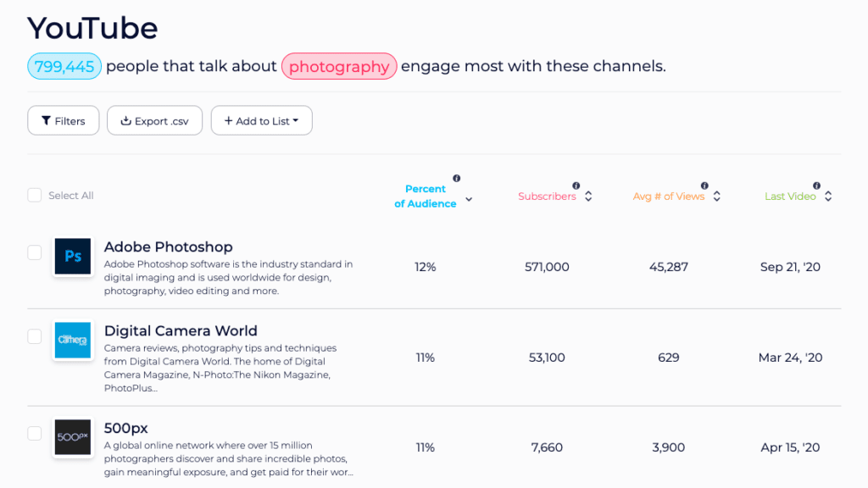Image resolution: width=868 pixels, height=488 pixels.
Task: Toggle the Percent of Audience sort chevron
Action: [x=469, y=199]
